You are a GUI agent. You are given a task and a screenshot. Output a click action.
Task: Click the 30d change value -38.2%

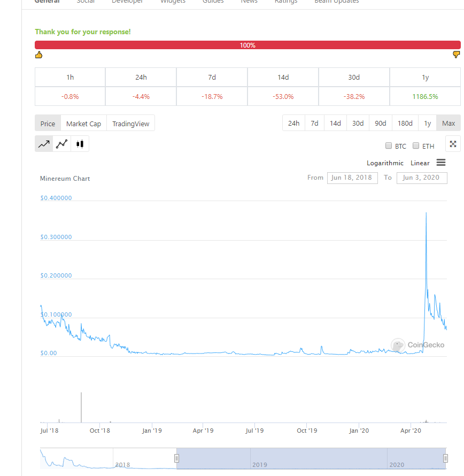tap(354, 96)
